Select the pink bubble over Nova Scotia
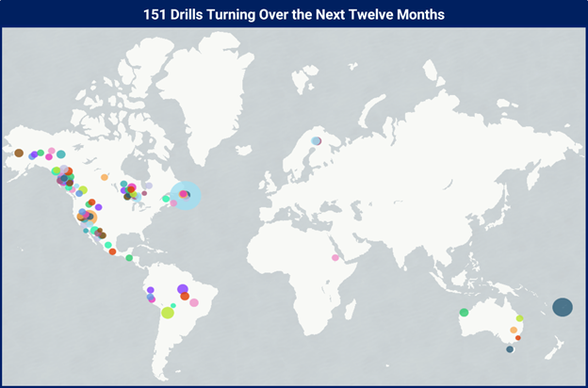Image resolution: width=588 pixels, height=388 pixels. (x=173, y=202)
